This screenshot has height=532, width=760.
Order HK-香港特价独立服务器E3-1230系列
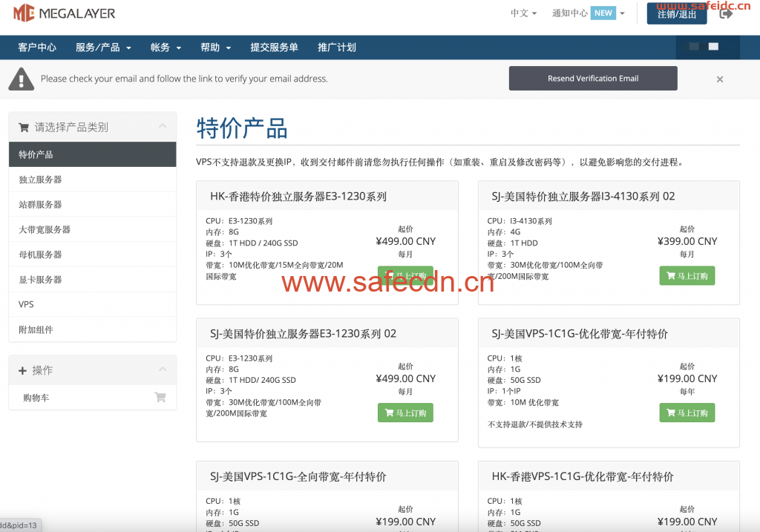click(x=405, y=275)
